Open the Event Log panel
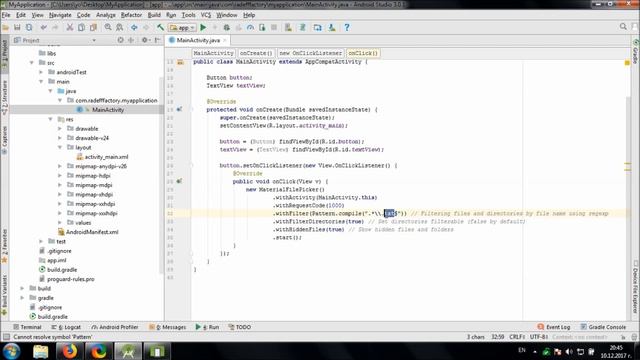This screenshot has height=360, width=640. pyautogui.click(x=554, y=327)
